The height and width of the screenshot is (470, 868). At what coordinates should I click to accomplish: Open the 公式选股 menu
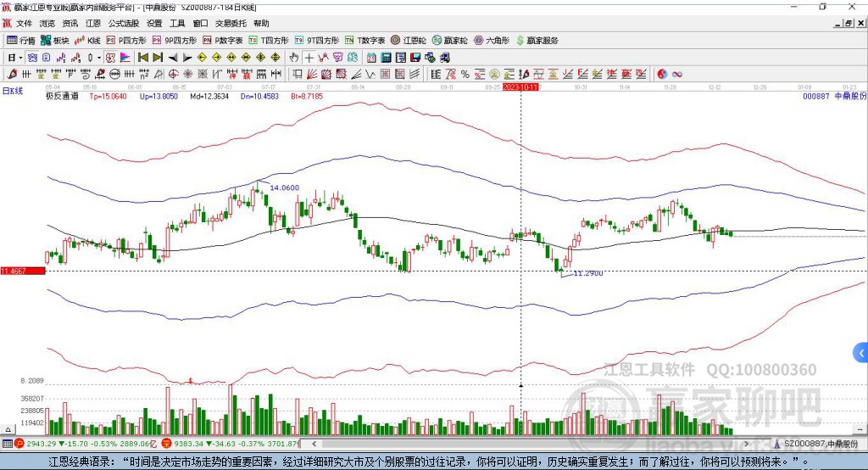124,23
